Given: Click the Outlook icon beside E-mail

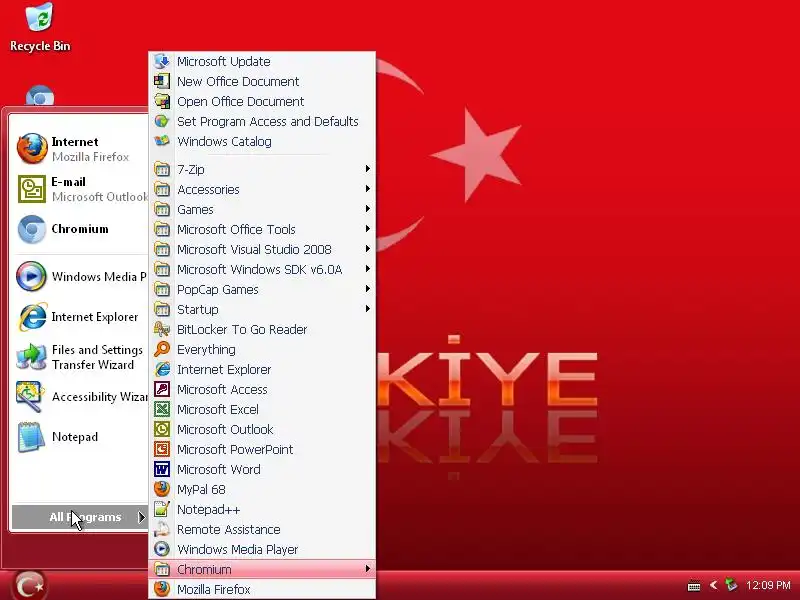Looking at the screenshot, I should pos(32,189).
